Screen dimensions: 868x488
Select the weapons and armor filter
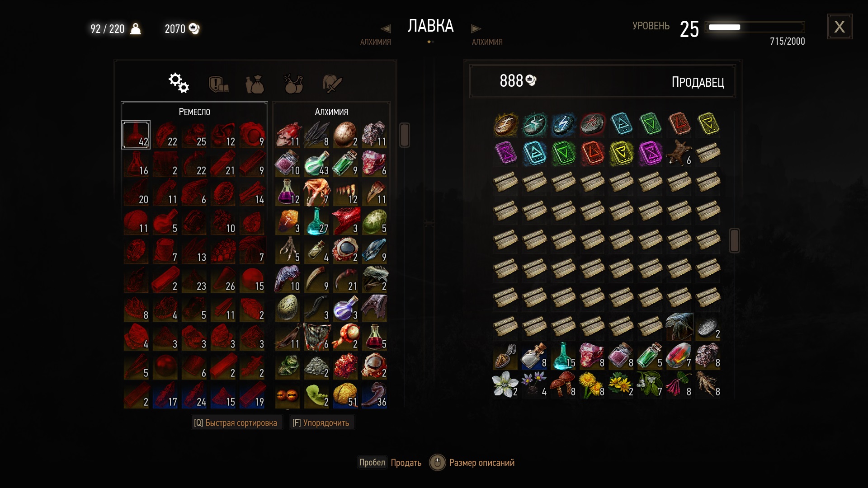coord(332,84)
